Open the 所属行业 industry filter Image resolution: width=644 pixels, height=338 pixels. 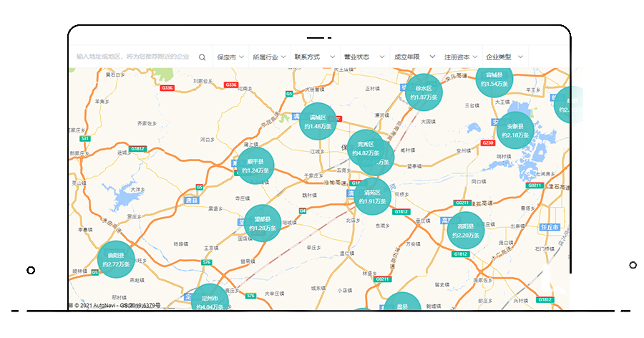click(x=269, y=57)
